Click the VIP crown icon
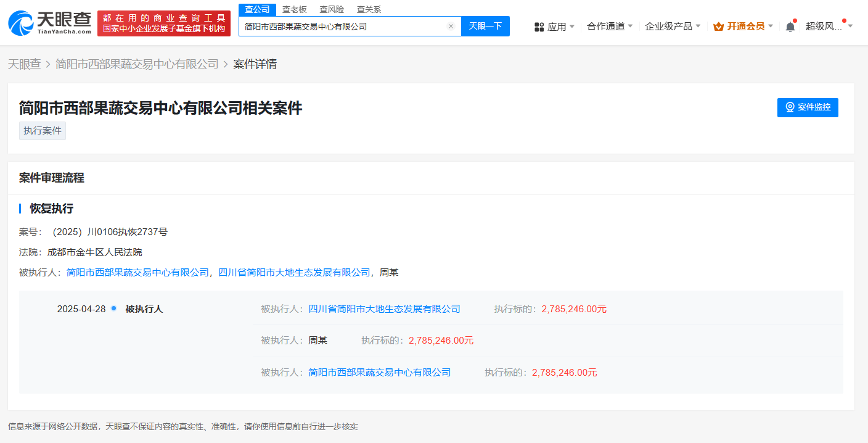Screen dimensions: 868x443 pyautogui.click(x=718, y=27)
